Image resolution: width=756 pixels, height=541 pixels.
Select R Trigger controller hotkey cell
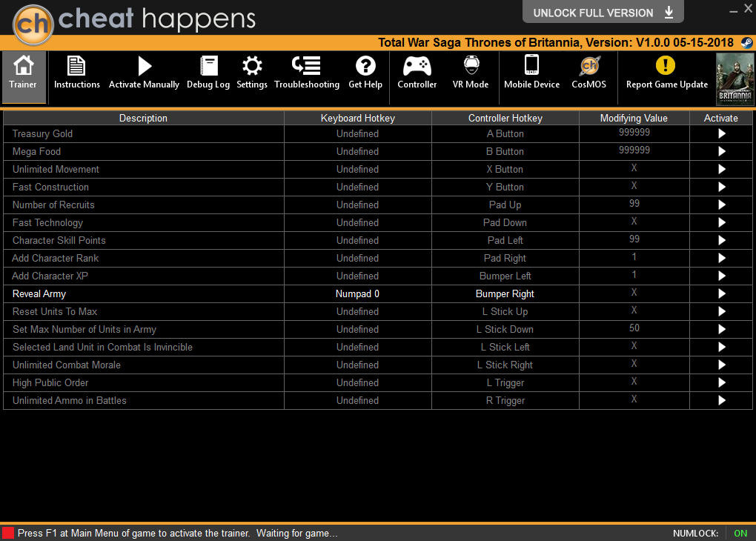tap(505, 400)
